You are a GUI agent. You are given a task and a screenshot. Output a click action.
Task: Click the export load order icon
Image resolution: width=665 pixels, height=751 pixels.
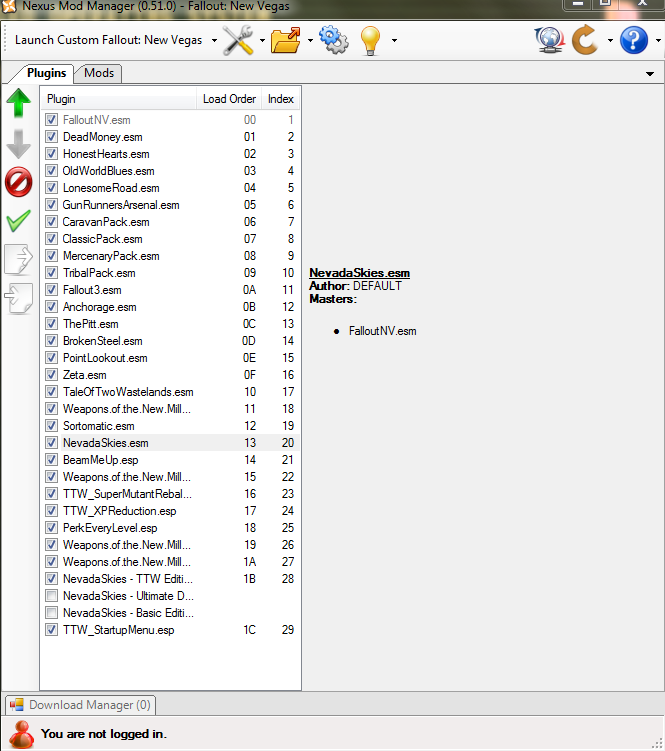tap(19, 259)
